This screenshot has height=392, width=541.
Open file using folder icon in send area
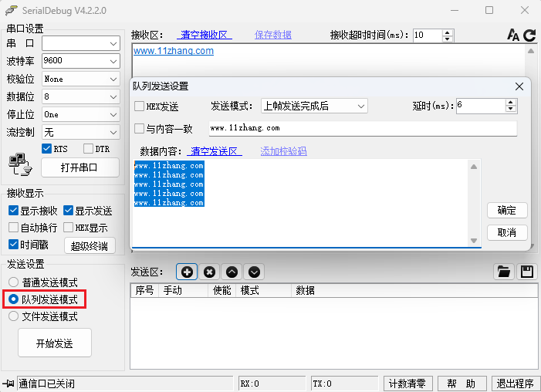(504, 272)
